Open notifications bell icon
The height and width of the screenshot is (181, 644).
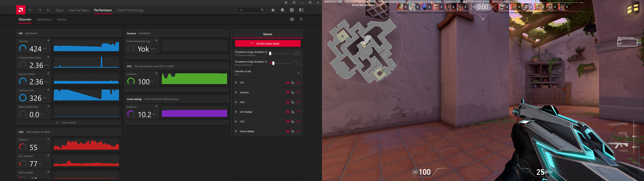(x=282, y=10)
